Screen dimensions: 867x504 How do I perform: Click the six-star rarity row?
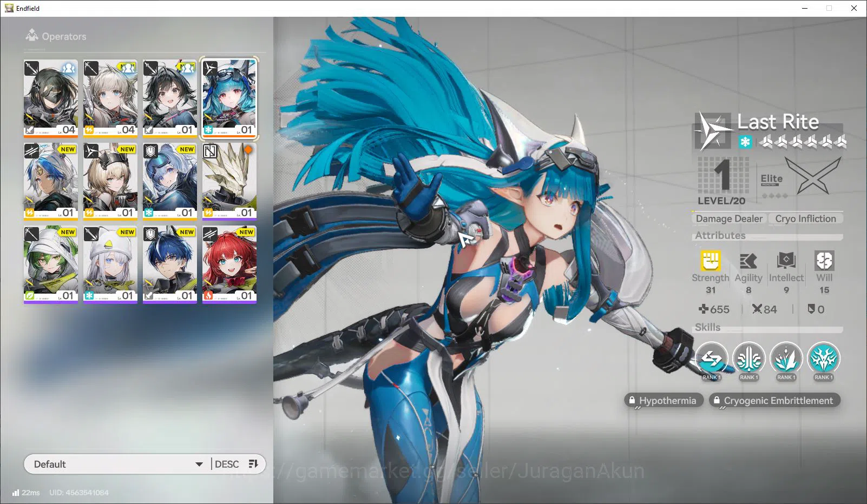[802, 142]
